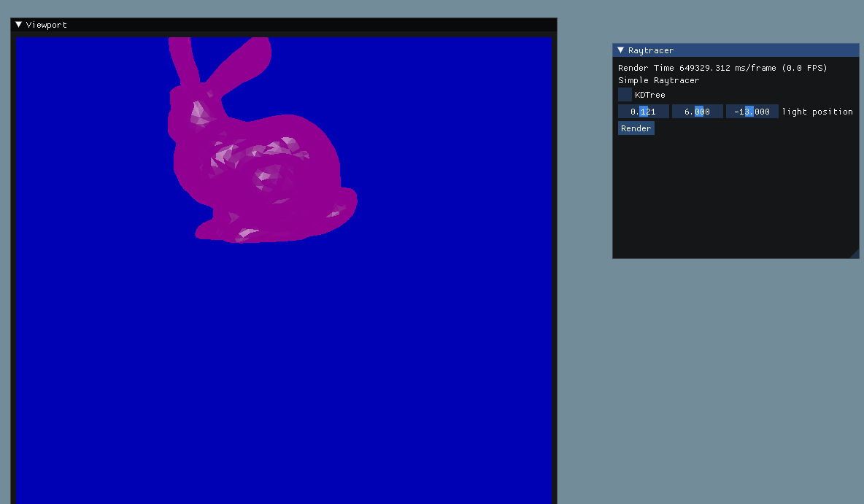
Task: Click the rendered bunny's head
Action: (193, 111)
